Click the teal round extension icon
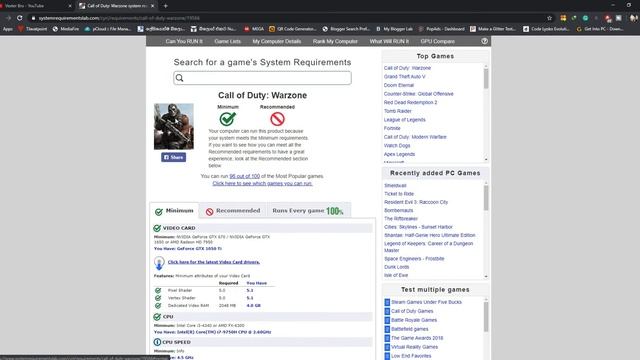The width and height of the screenshot is (640, 360). click(585, 18)
